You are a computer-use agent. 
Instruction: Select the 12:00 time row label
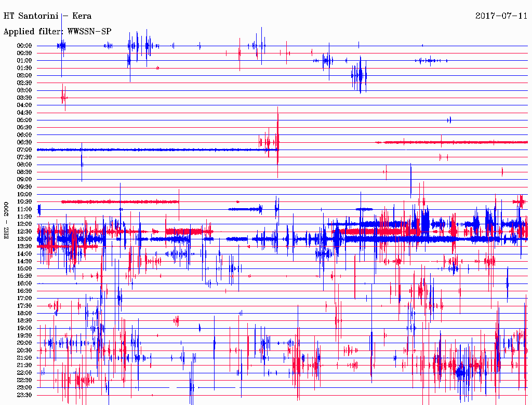pyautogui.click(x=24, y=224)
